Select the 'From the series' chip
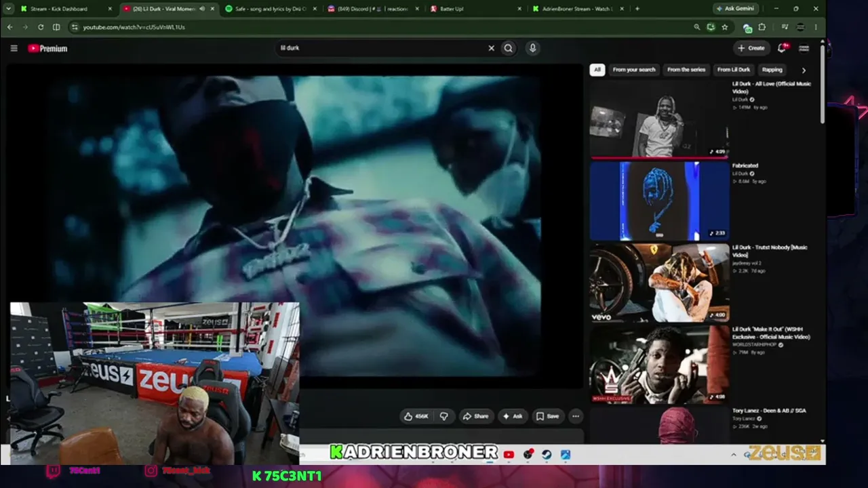868x488 pixels. 686,69
